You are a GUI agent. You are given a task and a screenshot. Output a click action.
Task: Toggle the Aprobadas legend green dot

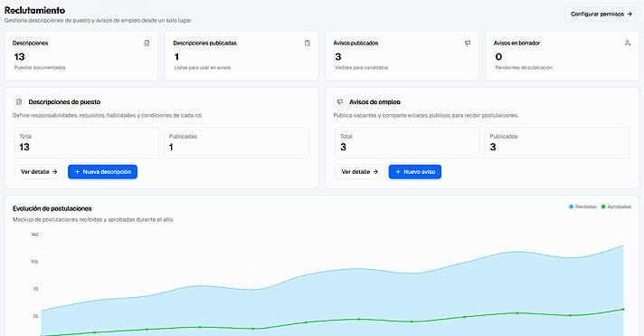tap(603, 206)
